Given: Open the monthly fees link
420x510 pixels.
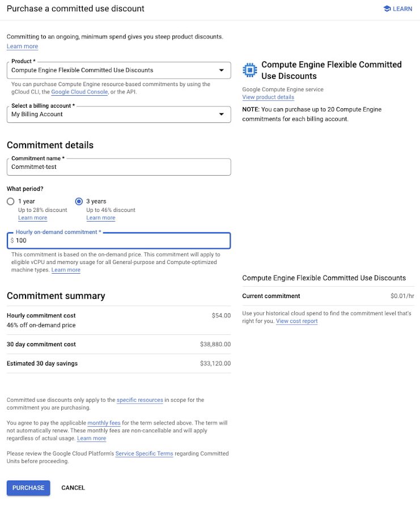Looking at the screenshot, I should 104,423.
